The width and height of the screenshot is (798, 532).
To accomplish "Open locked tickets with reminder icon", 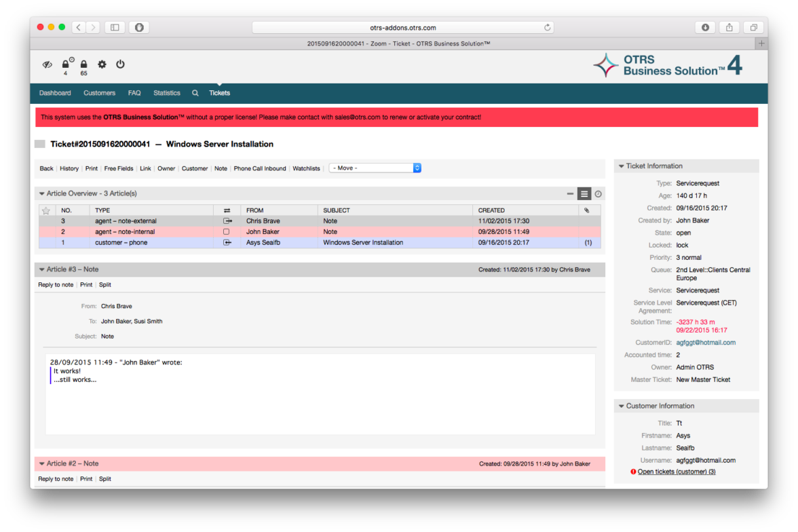I will tap(66, 64).
